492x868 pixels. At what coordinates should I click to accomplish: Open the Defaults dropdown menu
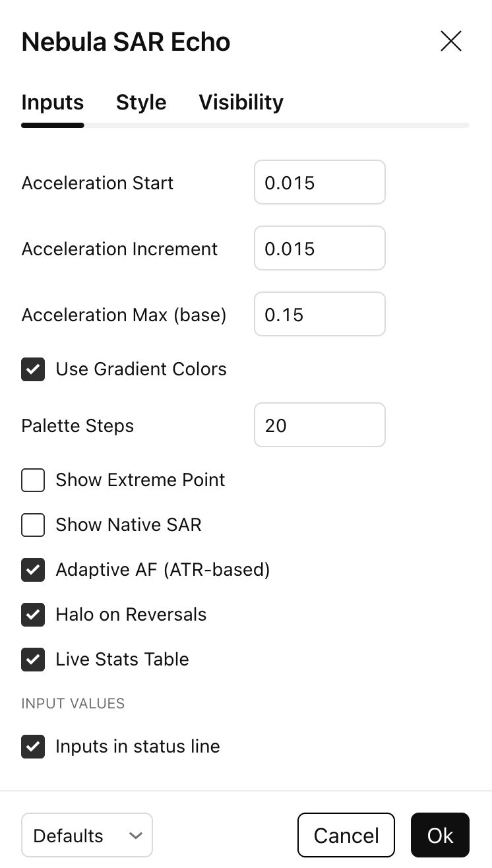87,835
